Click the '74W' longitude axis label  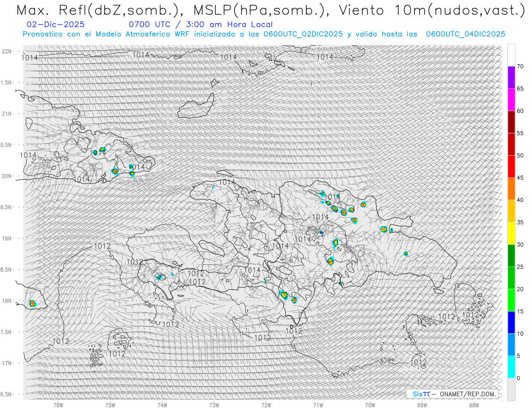coord(162,404)
